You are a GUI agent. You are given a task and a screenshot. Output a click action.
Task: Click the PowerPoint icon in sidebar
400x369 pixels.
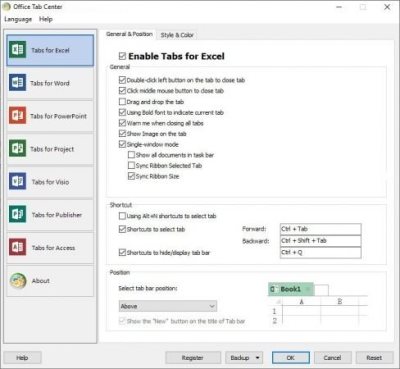click(x=17, y=115)
